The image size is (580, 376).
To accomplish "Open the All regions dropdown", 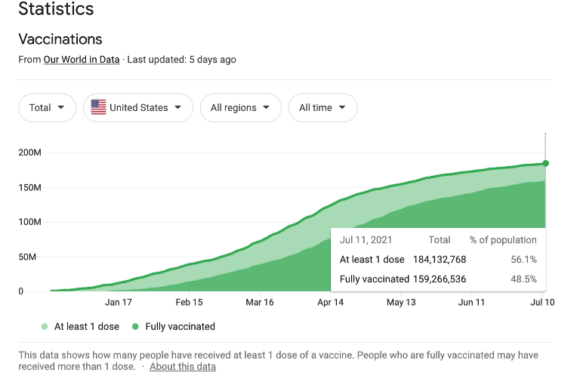I will pyautogui.click(x=240, y=108).
